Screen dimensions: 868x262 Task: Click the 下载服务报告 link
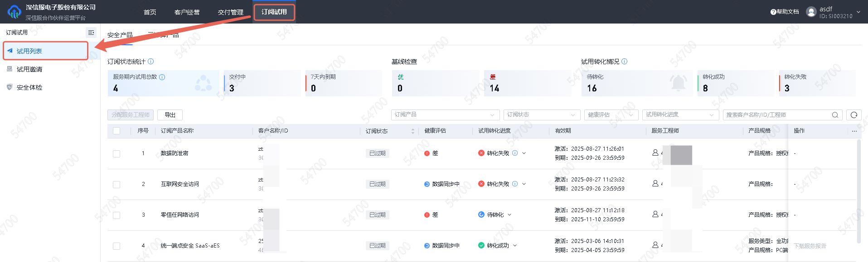810,246
